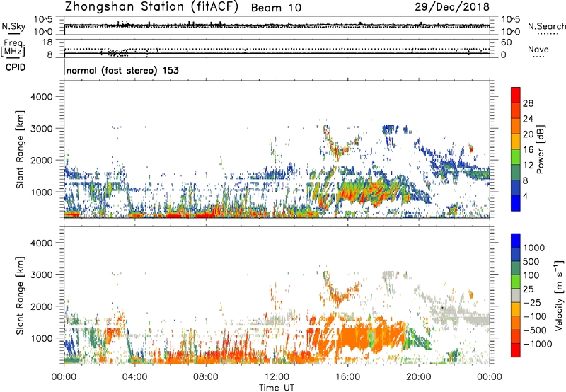Click the '04:00' time axis label

(135, 377)
